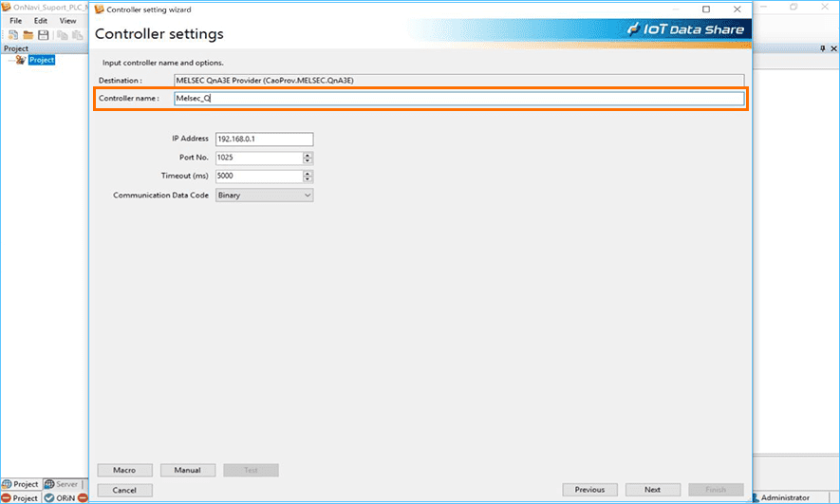Screen dimensions: 840x504
Task: Click the pin icon on the right panel
Action: (x=823, y=48)
